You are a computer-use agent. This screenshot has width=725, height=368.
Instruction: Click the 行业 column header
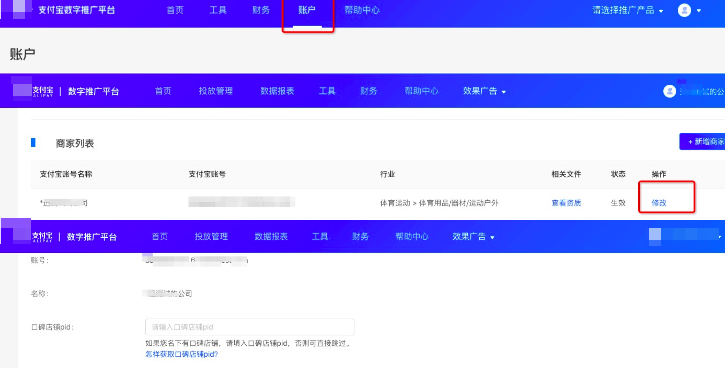(x=387, y=174)
